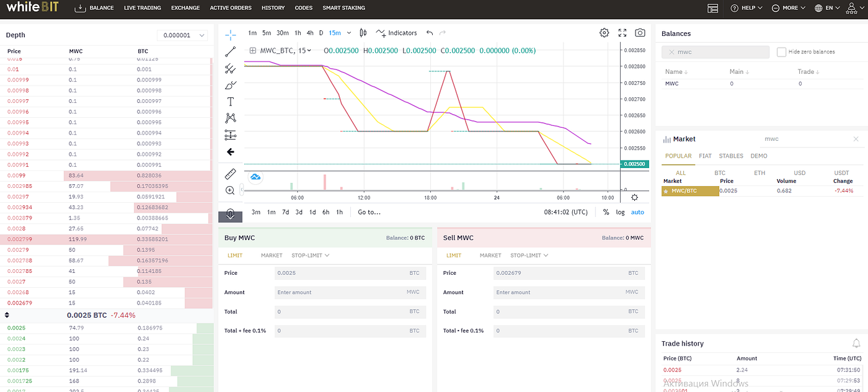Clear the Market search with X
Screen dimensions: 868x392
856,139
